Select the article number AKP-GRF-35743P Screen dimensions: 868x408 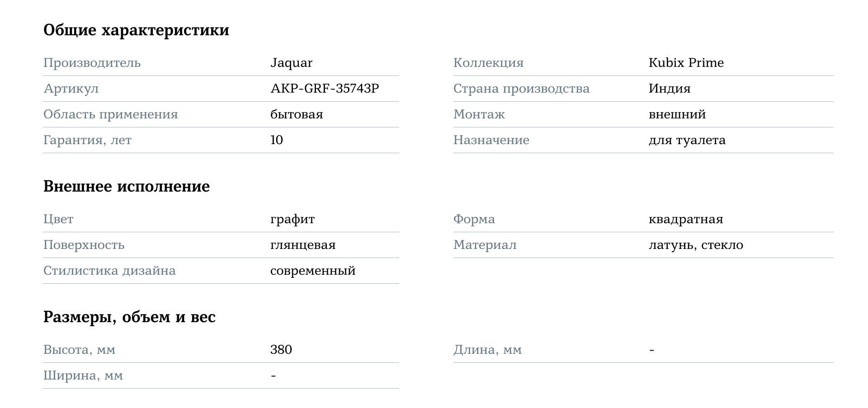(325, 89)
